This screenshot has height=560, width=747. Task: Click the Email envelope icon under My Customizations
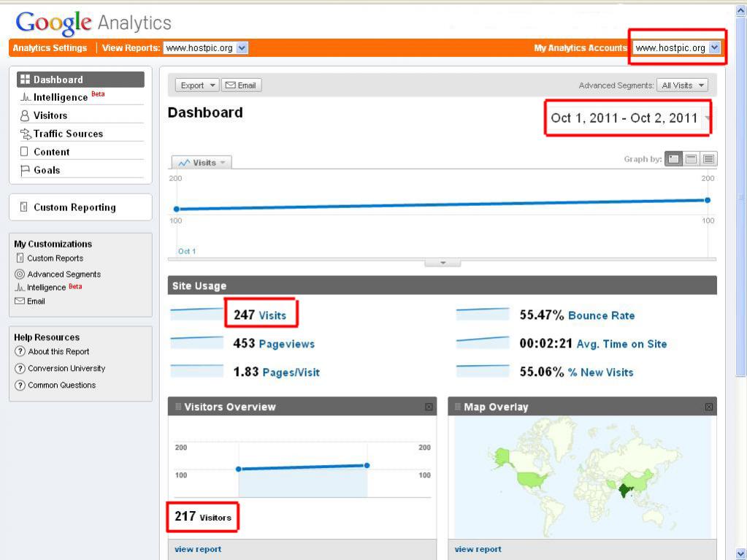tap(20, 301)
